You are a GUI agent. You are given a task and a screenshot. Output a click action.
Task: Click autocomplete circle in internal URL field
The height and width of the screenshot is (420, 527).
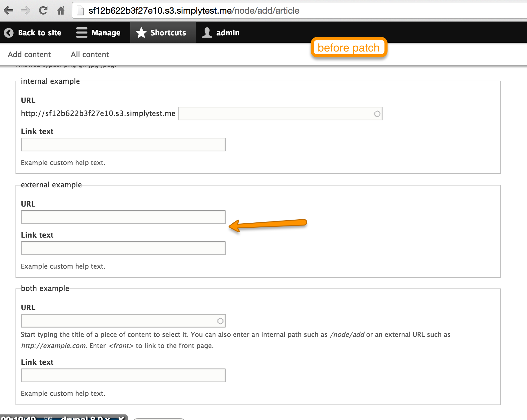(x=377, y=114)
